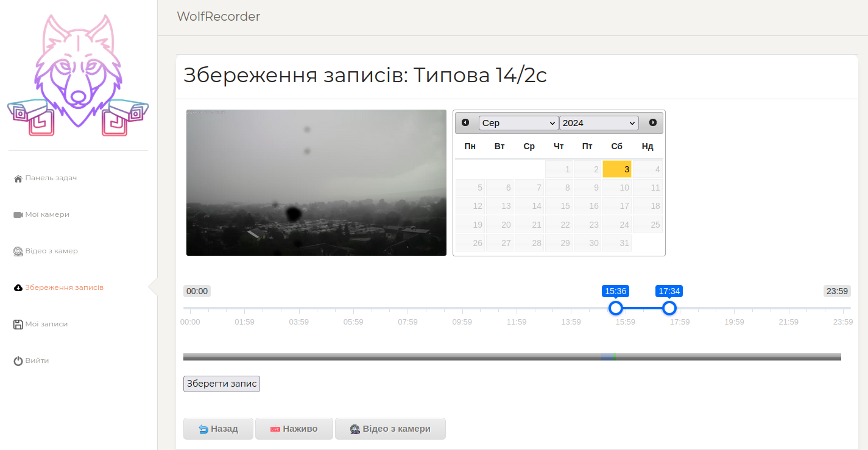Click the 15:36 start slider handle
Viewport: 868px width, 450px height.
click(x=616, y=308)
